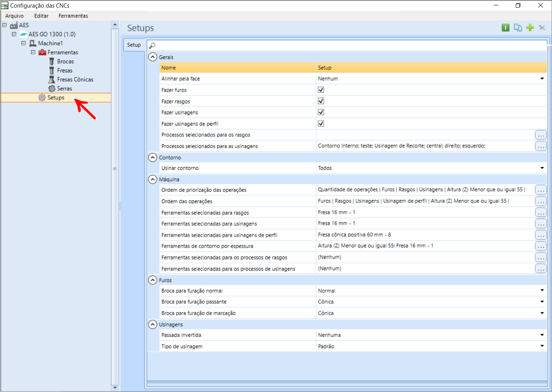Edit Ferramentas selecionadas para os processos de usinagens
The height and width of the screenshot is (392, 552).
point(541,269)
